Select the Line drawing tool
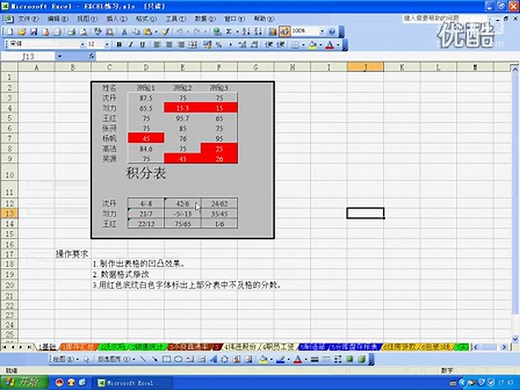The height and width of the screenshot is (390, 520). pyautogui.click(x=143, y=359)
